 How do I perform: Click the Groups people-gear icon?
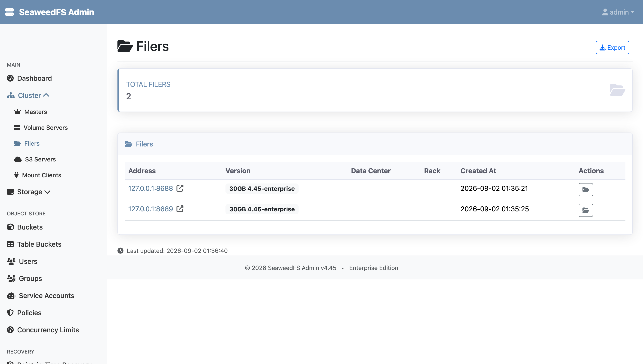[x=11, y=279]
